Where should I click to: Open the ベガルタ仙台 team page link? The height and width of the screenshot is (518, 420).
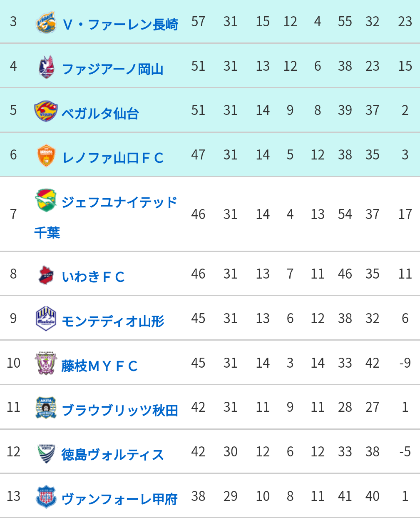point(100,113)
